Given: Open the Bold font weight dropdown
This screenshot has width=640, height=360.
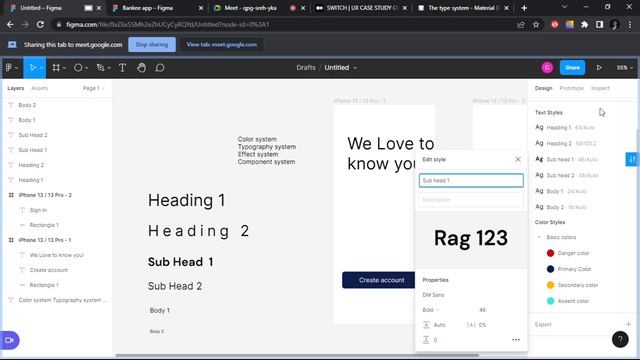Looking at the screenshot, I should coord(431,310).
